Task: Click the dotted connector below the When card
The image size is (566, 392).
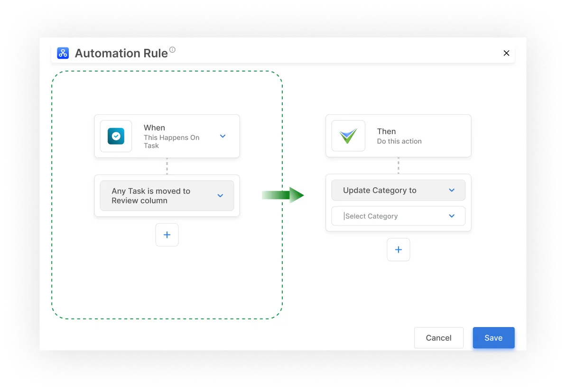Action: [x=167, y=167]
